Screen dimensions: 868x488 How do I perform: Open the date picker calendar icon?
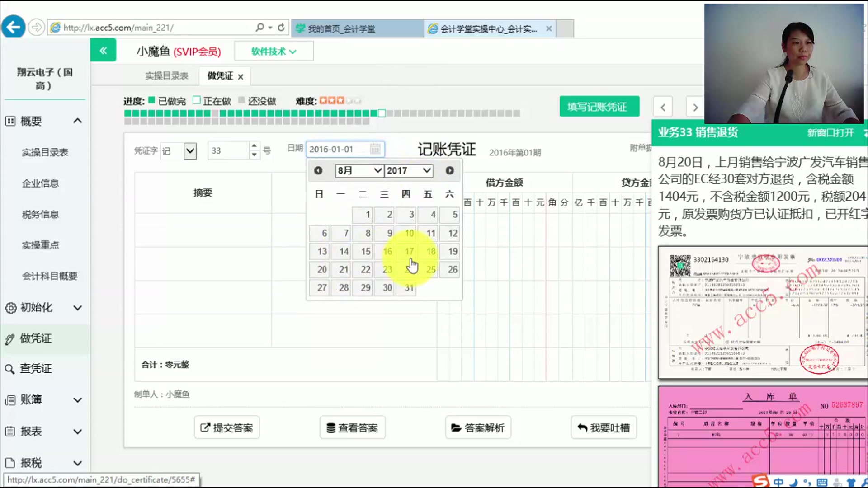375,149
